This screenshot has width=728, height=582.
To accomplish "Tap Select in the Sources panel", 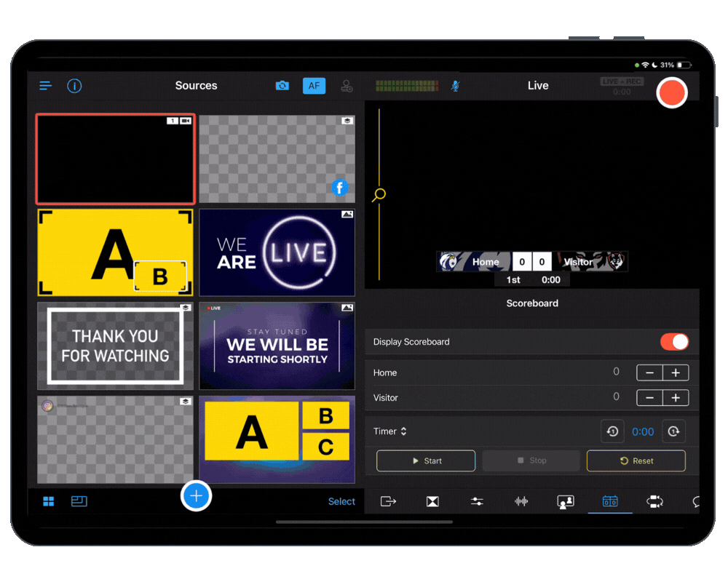I will click(x=341, y=501).
